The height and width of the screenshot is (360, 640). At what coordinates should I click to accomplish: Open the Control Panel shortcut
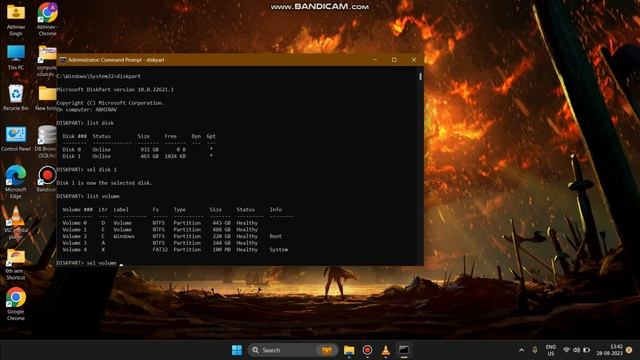(x=16, y=139)
